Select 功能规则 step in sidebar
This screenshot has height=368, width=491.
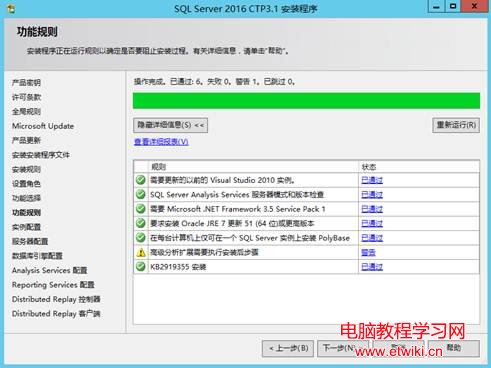(x=26, y=213)
